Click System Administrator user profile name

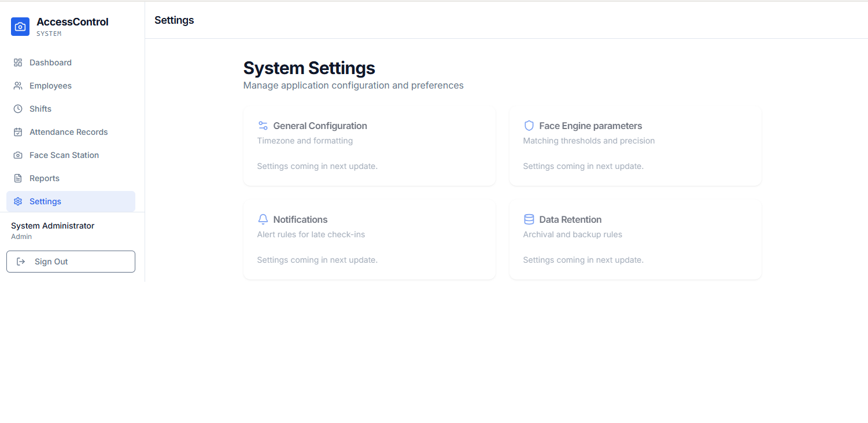53,226
